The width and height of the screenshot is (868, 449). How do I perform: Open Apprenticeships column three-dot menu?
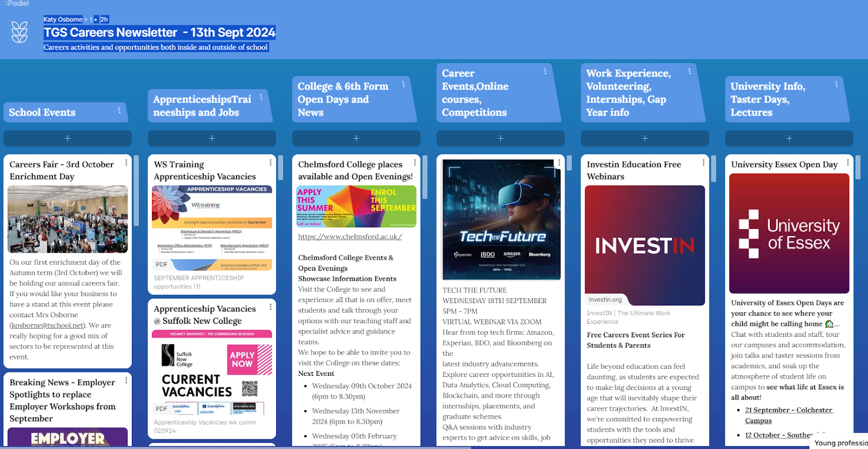click(x=261, y=97)
